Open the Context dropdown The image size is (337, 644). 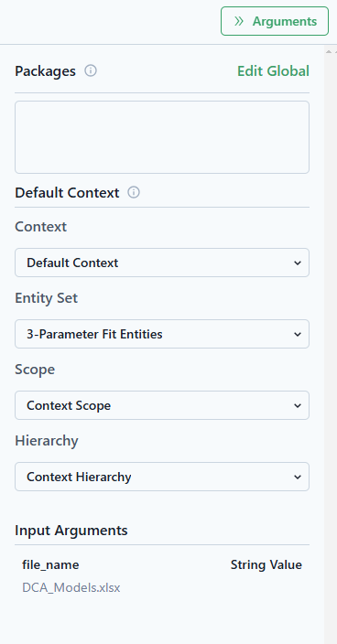click(162, 263)
